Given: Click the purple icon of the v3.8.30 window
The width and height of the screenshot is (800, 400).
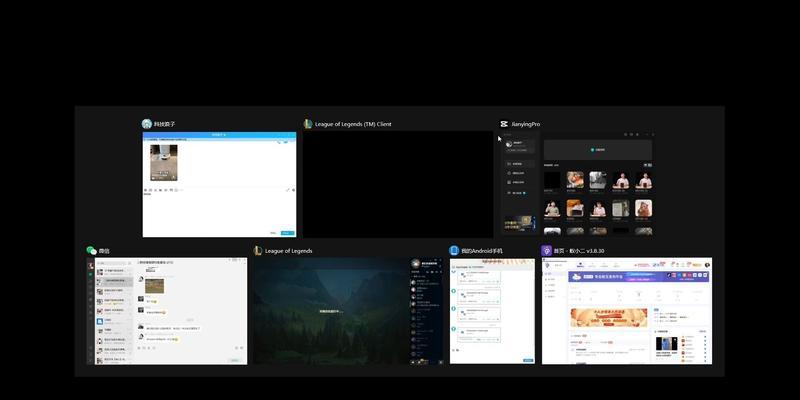Looking at the screenshot, I should [x=546, y=251].
